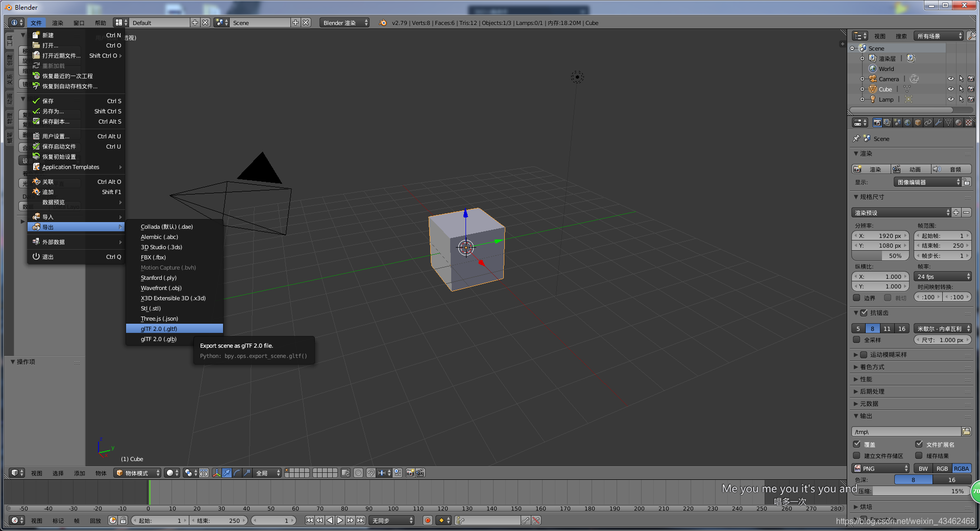Open the Modifiers tab wrench icon
This screenshot has width=980, height=531.
pyautogui.click(x=938, y=123)
